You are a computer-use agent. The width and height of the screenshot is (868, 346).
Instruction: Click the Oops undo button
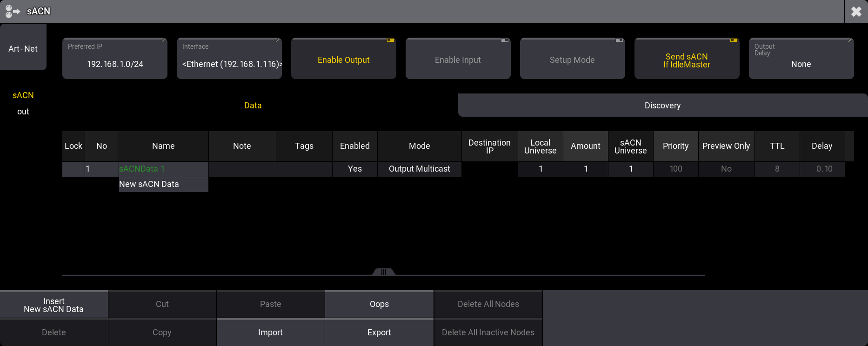[x=379, y=304]
